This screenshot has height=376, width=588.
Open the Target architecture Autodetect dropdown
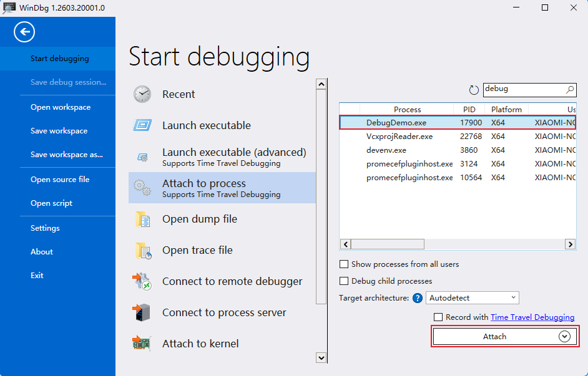click(x=473, y=298)
